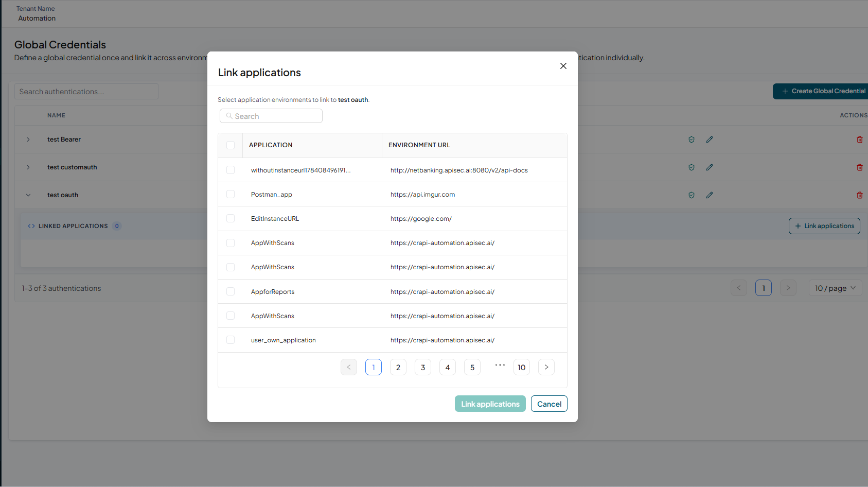Open the 10 / page dropdown

(836, 288)
